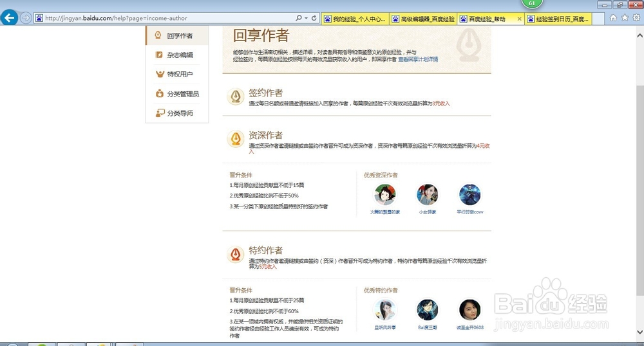Switch to the 经验签到日历 tab
644x346 pixels.
pos(558,19)
